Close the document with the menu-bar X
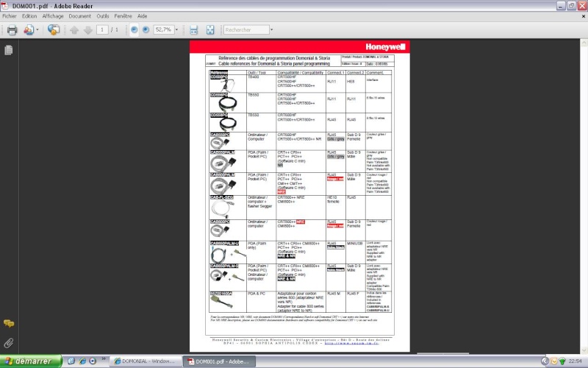The image size is (588, 368). pos(583,16)
